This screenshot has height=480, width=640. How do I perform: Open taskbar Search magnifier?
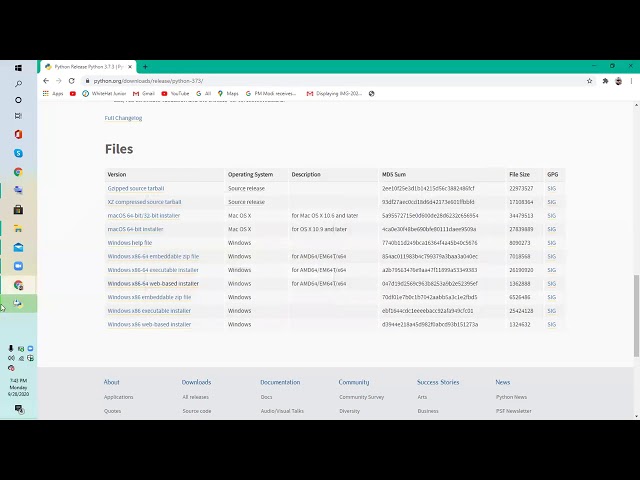18,84
